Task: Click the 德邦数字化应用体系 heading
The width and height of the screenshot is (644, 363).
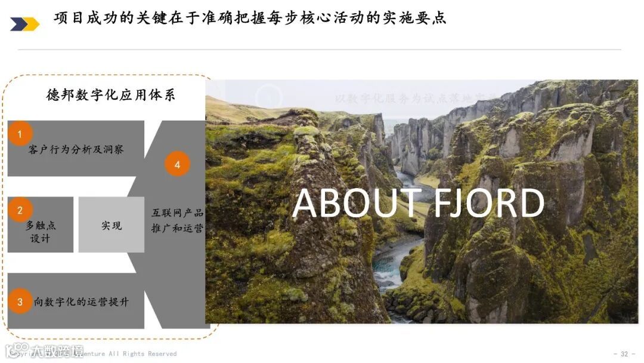Action: tap(111, 94)
